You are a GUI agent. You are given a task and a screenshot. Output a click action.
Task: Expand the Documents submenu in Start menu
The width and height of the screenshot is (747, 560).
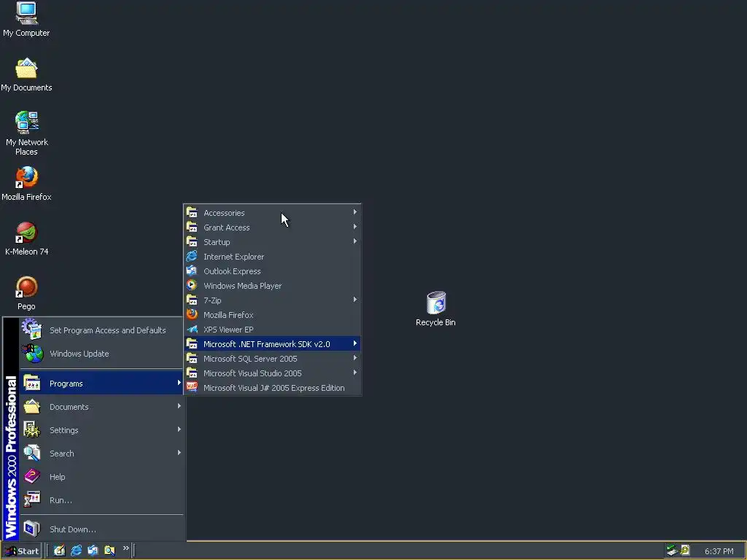click(x=101, y=407)
